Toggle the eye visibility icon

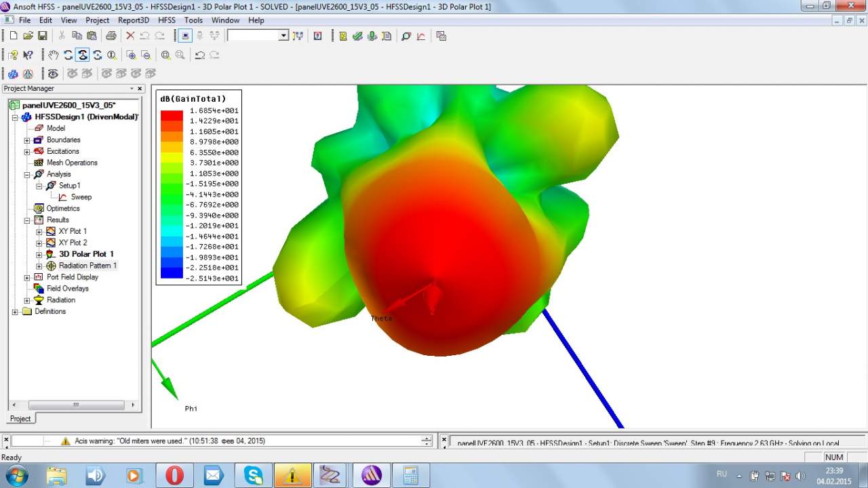(53, 73)
